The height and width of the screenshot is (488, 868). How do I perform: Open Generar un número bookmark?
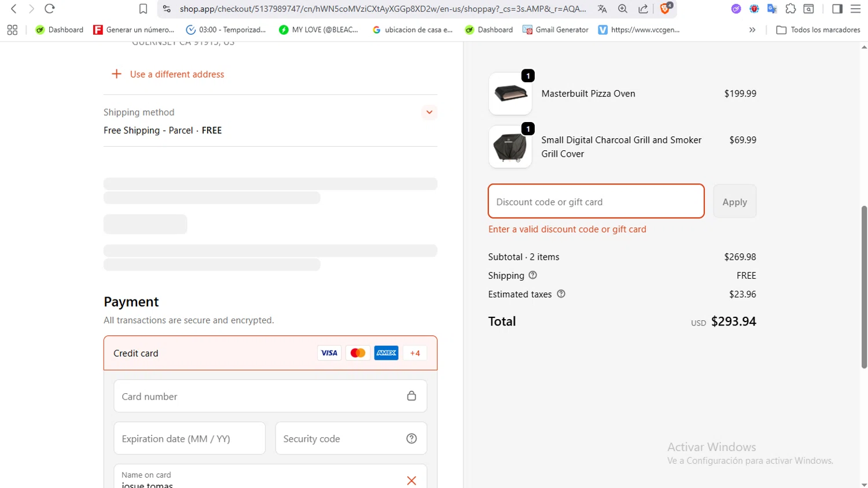(134, 30)
